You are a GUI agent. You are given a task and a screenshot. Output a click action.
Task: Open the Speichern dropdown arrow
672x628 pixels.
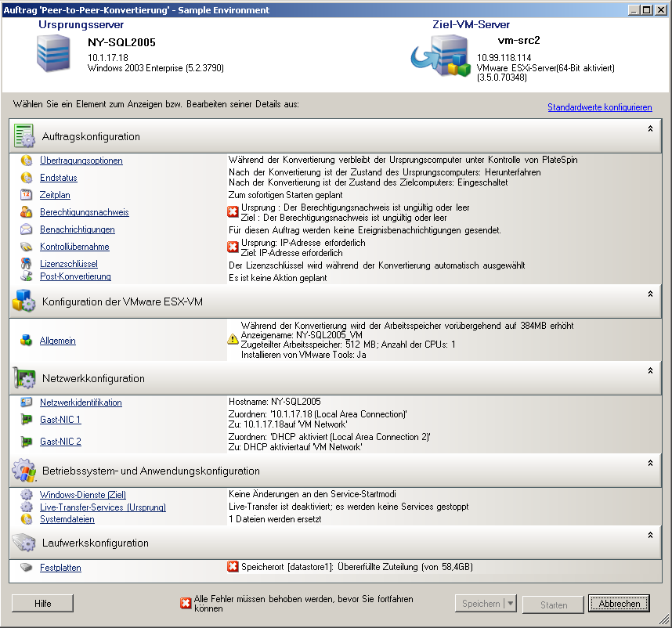(x=511, y=604)
